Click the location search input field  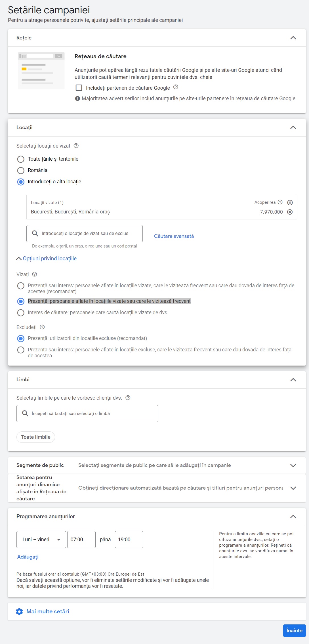85,233
